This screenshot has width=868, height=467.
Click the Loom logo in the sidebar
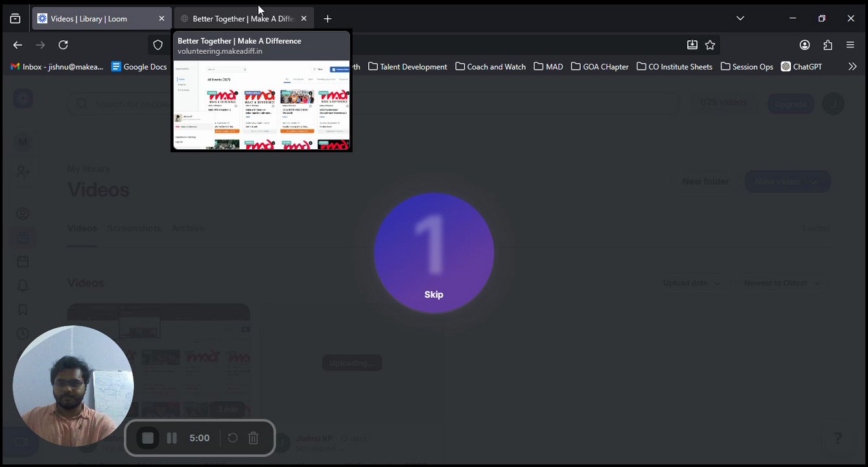(23, 99)
